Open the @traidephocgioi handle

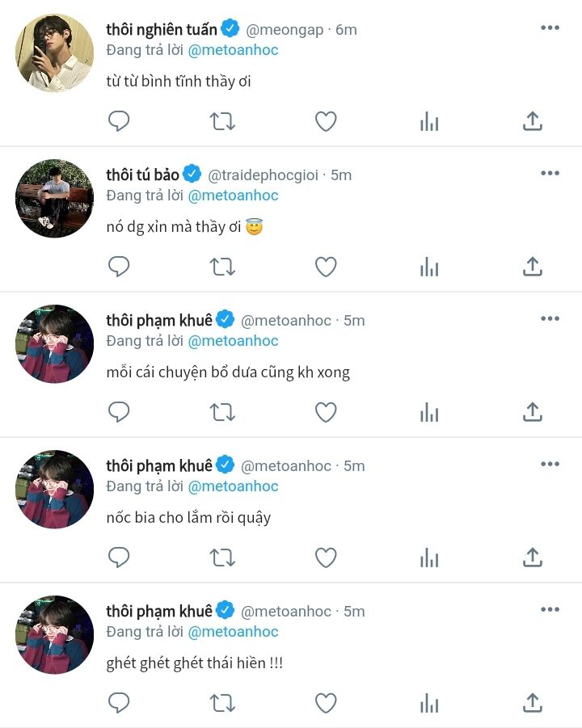point(264,175)
